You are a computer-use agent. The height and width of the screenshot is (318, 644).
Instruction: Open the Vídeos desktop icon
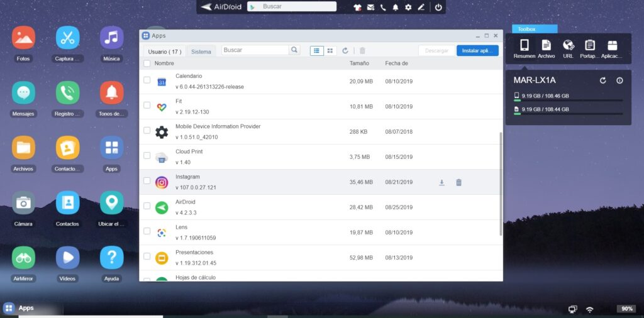(x=67, y=258)
